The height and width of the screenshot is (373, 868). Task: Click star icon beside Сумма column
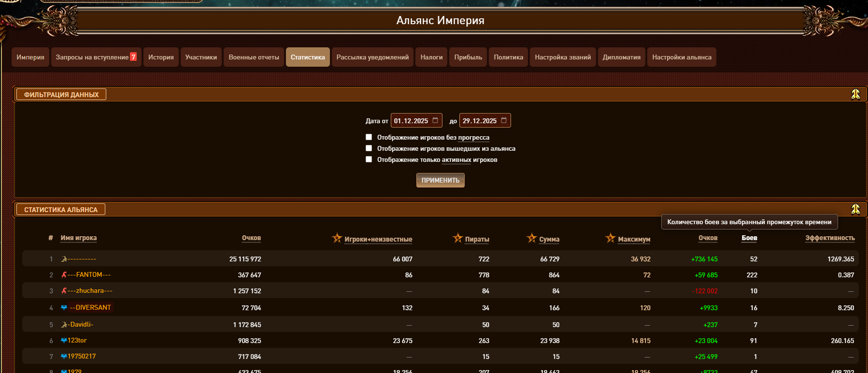(532, 238)
